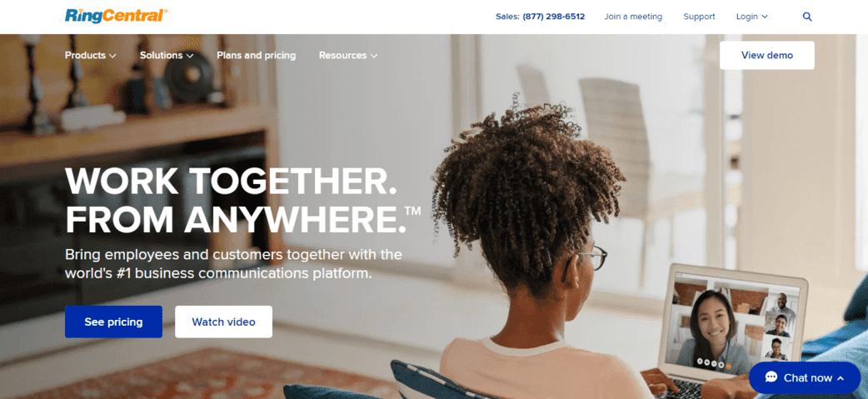Click the RingCentral logo

tap(117, 16)
